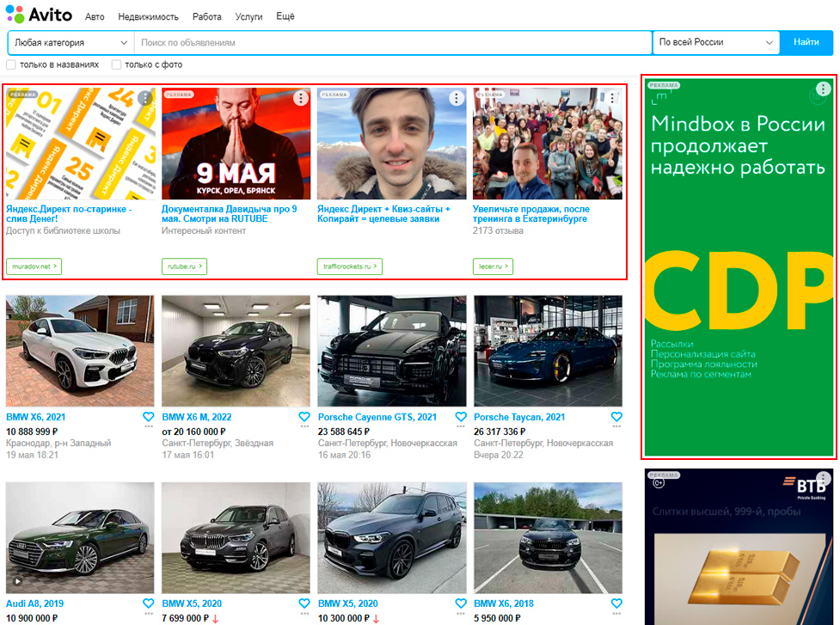
Task: Open 'По всей России' region dropdown
Action: point(715,42)
